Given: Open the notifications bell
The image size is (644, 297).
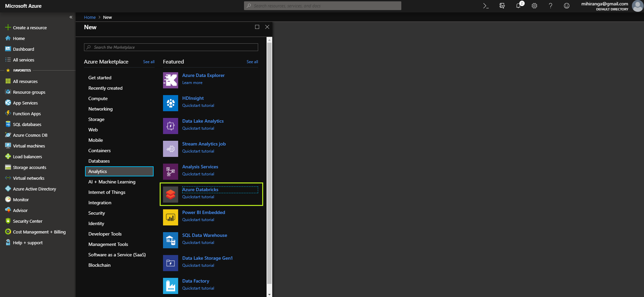Looking at the screenshot, I should pos(518,6).
